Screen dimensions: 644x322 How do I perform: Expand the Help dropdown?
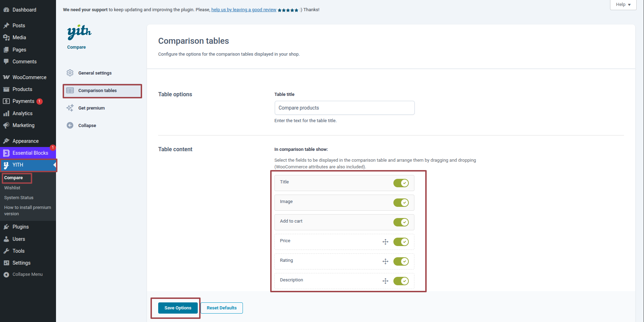tap(623, 5)
